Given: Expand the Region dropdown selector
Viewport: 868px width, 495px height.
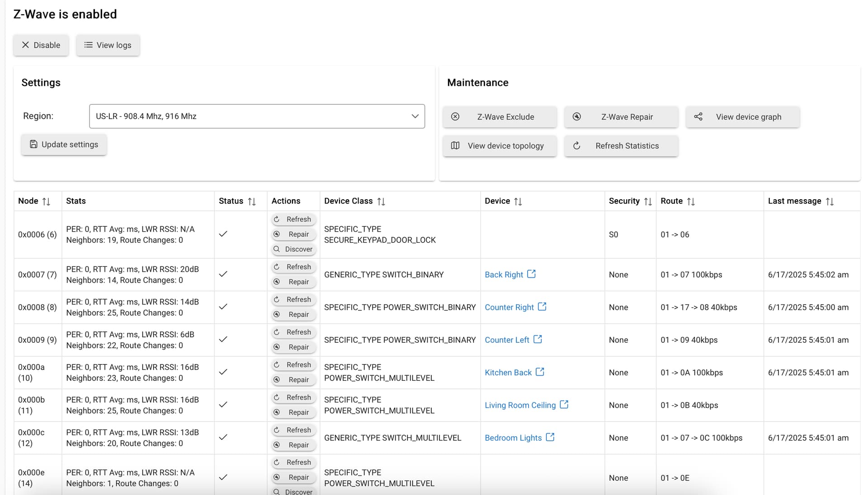Looking at the screenshot, I should coord(257,117).
